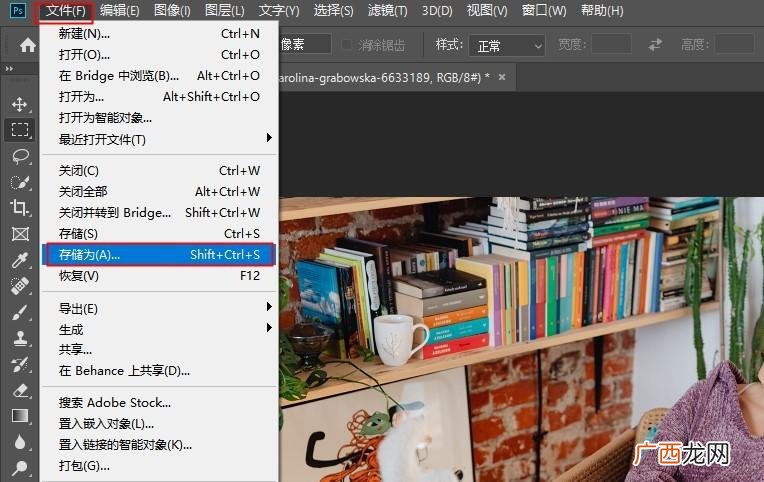764x482 pixels.
Task: Select the Eraser tool
Action: 20,390
